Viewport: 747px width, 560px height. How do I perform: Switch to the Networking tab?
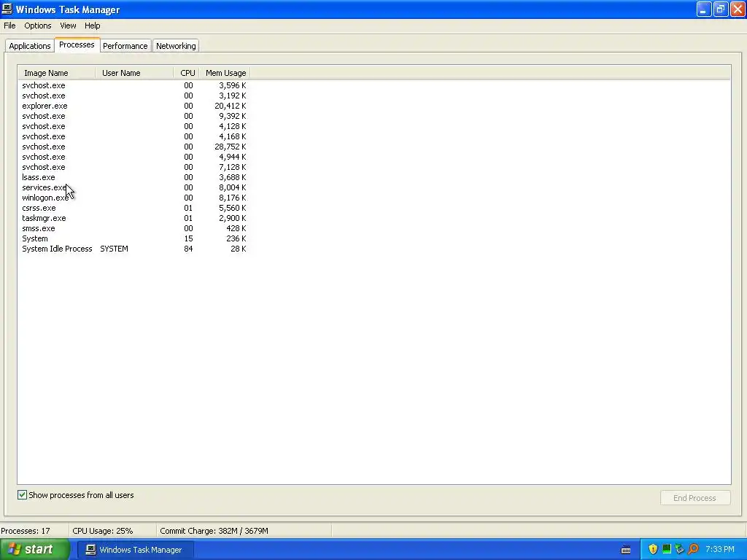176,46
